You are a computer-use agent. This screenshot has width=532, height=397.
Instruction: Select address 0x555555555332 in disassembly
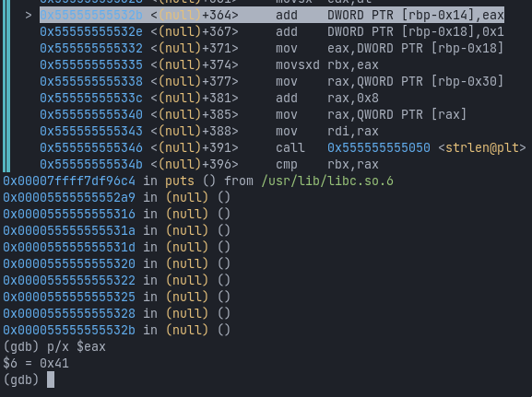[91, 49]
